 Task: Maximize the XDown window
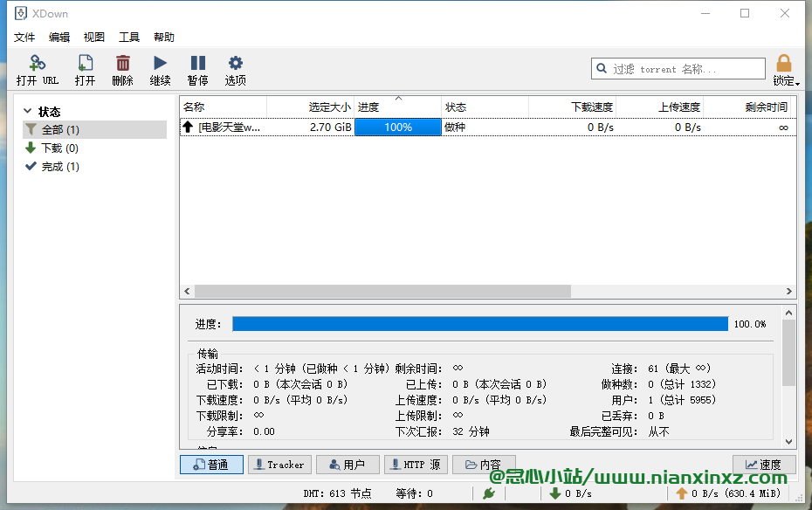click(x=745, y=13)
